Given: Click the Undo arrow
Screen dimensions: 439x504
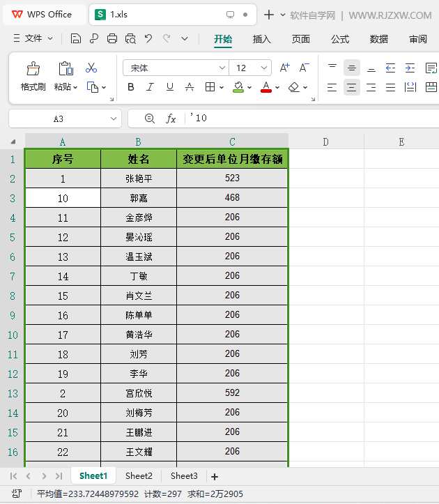Looking at the screenshot, I should 148,38.
